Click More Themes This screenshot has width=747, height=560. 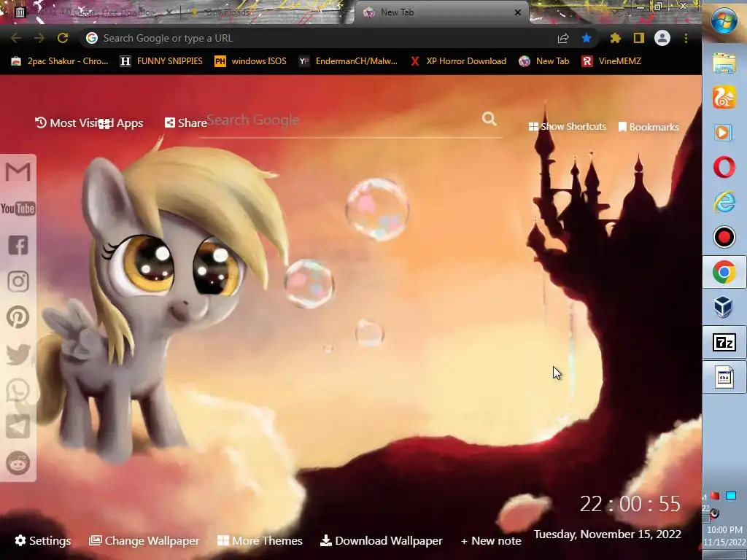260,540
